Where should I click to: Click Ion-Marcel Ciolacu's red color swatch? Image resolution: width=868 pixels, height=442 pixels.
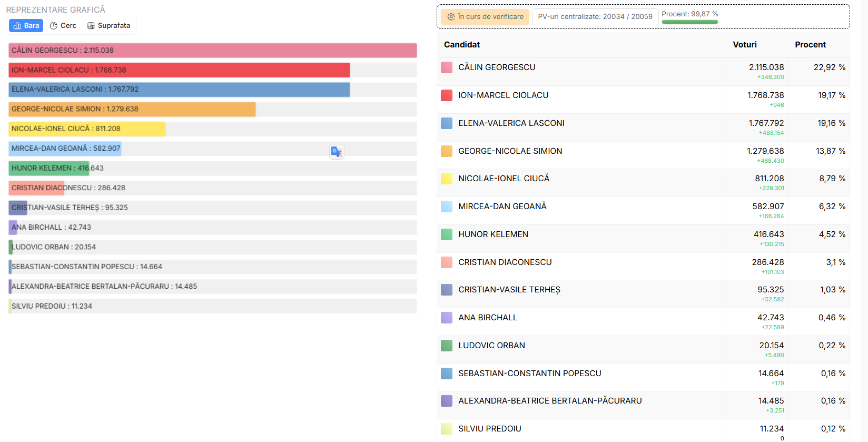[x=447, y=95]
